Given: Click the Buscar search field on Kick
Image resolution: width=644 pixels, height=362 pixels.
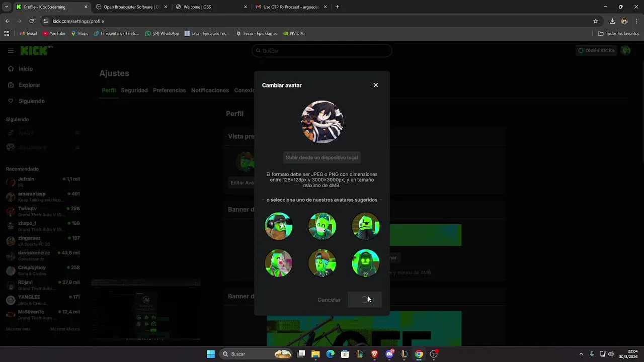Looking at the screenshot, I should (x=322, y=51).
